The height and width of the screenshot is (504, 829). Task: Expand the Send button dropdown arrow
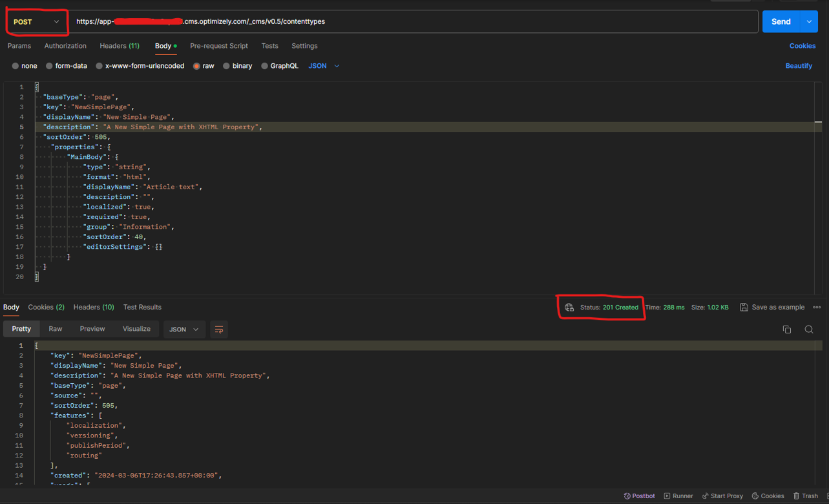click(809, 22)
